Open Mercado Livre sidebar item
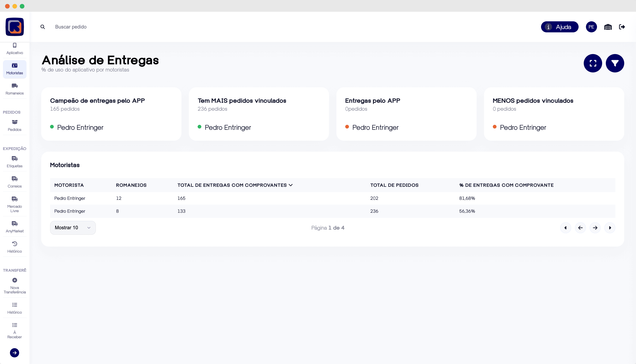The height and width of the screenshot is (364, 636). pyautogui.click(x=15, y=204)
